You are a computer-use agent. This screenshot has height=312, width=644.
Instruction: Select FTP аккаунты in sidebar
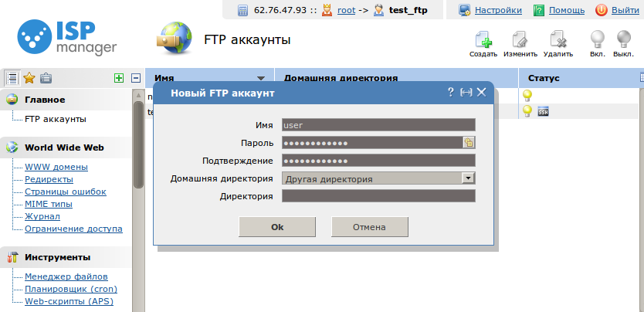pyautogui.click(x=56, y=119)
